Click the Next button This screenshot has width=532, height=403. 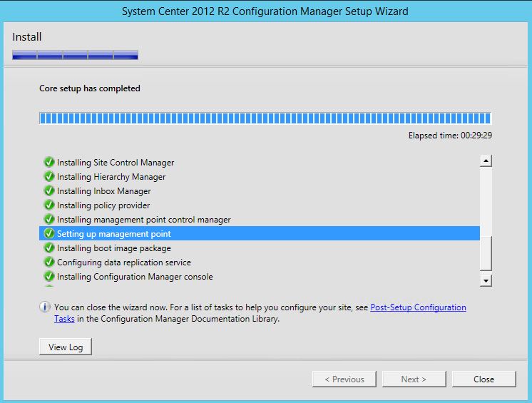(x=414, y=379)
